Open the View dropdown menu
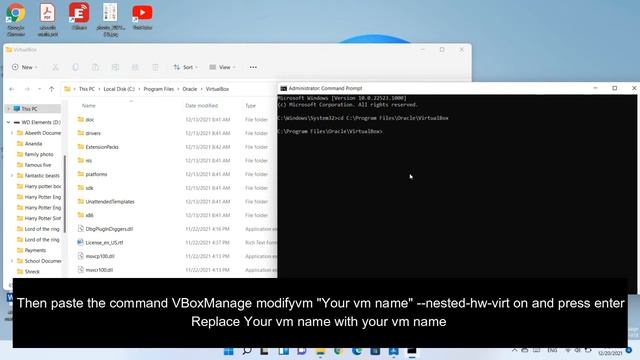The width and height of the screenshot is (640, 360). tap(222, 67)
